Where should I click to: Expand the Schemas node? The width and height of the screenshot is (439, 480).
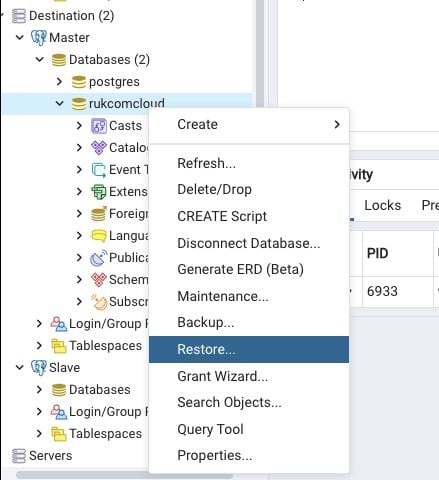79,279
